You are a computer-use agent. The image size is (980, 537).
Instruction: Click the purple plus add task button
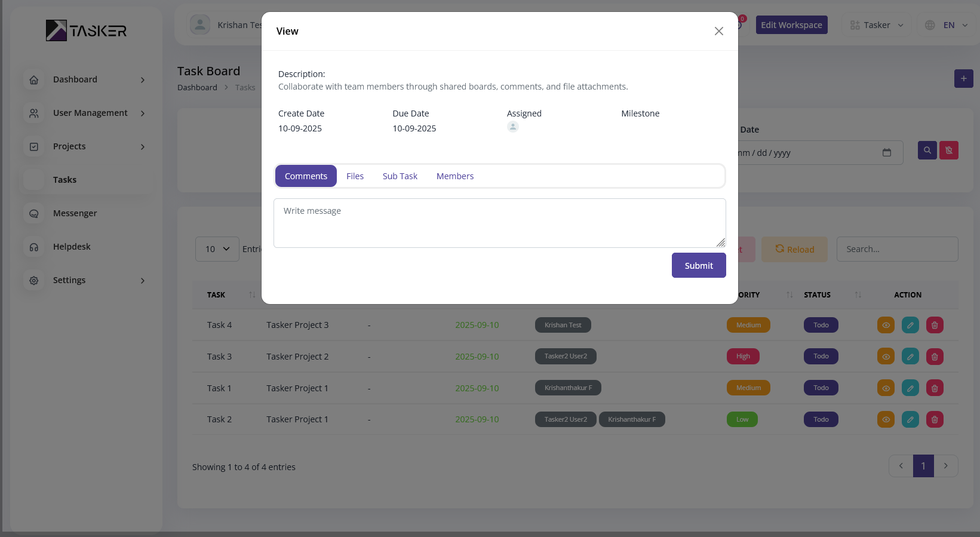[963, 79]
